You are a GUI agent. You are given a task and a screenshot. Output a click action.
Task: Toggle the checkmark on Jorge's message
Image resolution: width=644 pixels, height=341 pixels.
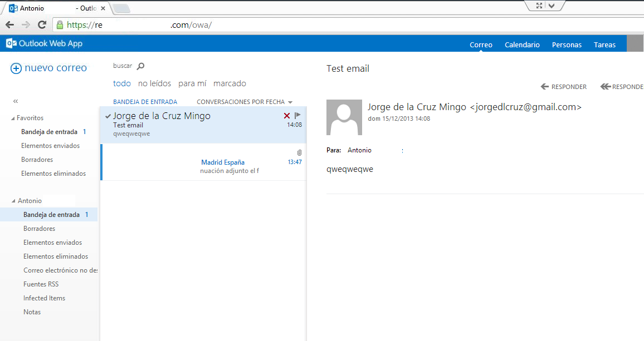tap(108, 116)
